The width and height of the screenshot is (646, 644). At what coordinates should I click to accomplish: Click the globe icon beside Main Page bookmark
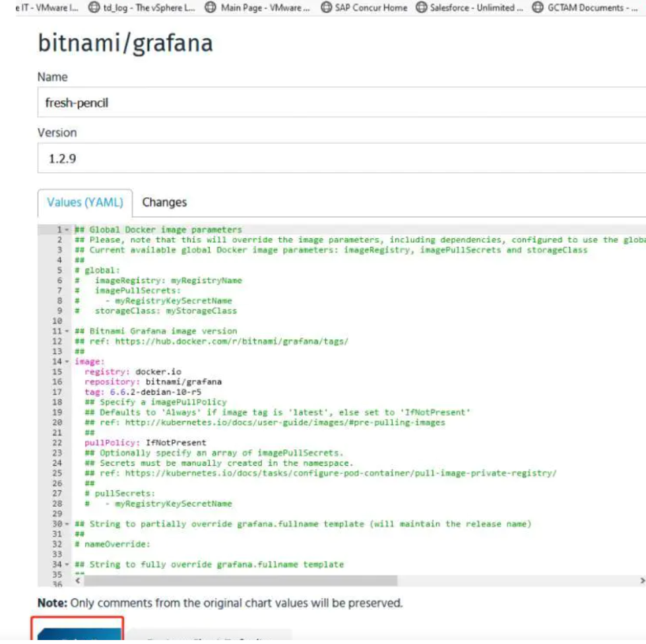210,7
